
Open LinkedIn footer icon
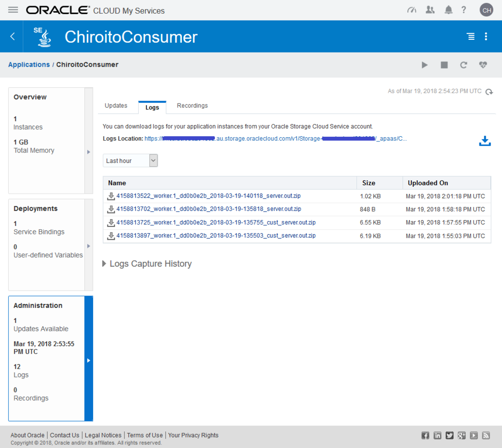(437, 436)
